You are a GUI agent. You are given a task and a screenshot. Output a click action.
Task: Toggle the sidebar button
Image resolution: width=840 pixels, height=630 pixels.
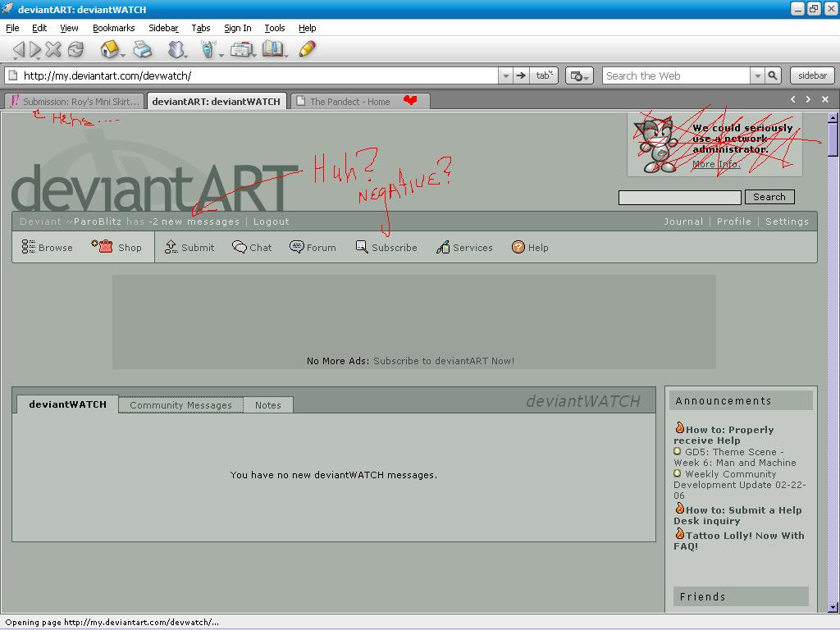pos(812,75)
